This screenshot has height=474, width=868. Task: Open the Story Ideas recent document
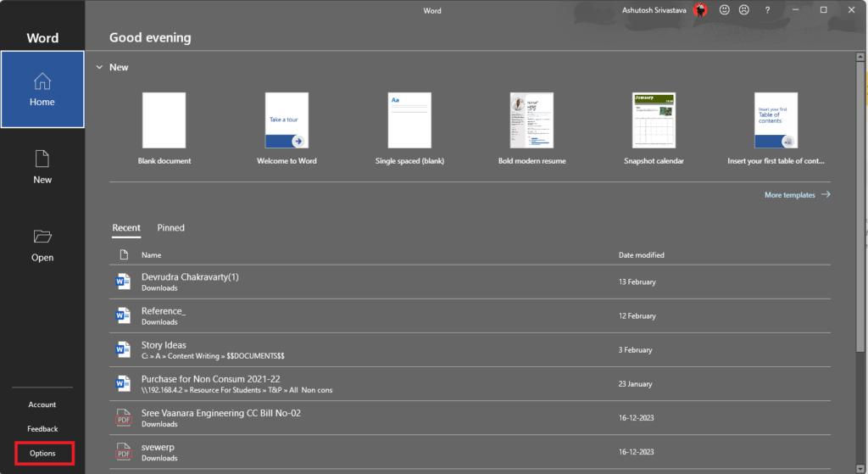[164, 345]
